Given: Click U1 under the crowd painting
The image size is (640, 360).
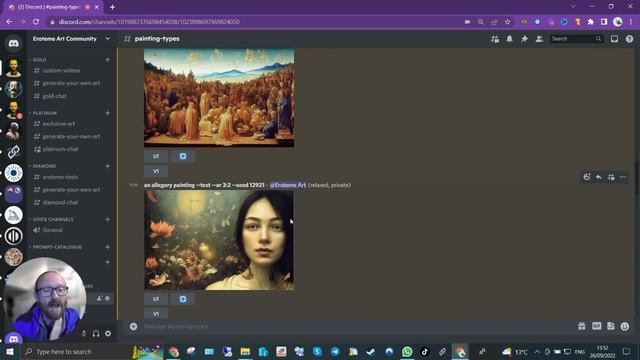Looking at the screenshot, I should pyautogui.click(x=156, y=156).
